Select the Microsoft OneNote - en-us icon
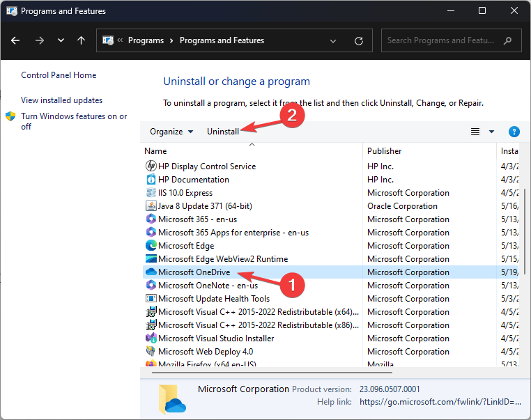Screen dimensions: 531x420 [151, 285]
